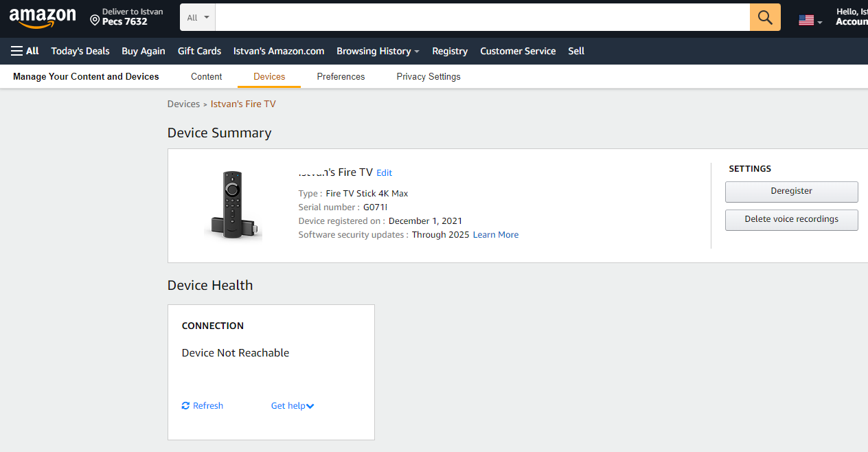Expand the Browsing History dropdown
Viewport: 868px width, 452px height.
[x=378, y=51]
